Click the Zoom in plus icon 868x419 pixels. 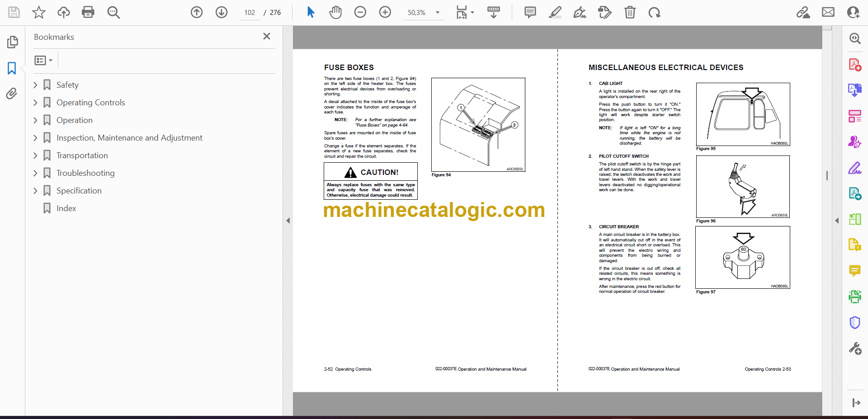tap(385, 12)
